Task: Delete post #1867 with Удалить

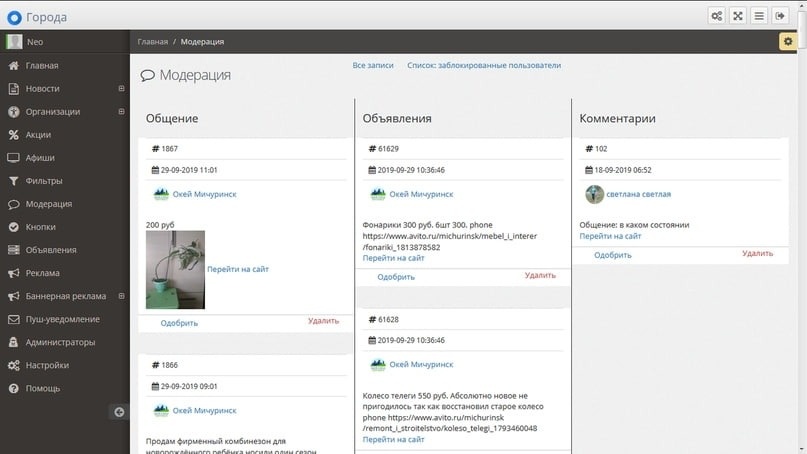Action: coord(323,321)
